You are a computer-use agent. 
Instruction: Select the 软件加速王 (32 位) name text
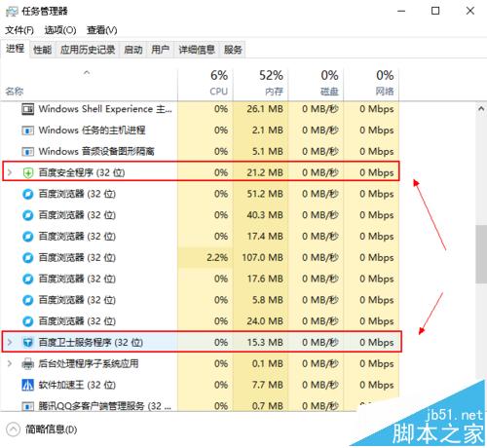[x=77, y=385]
